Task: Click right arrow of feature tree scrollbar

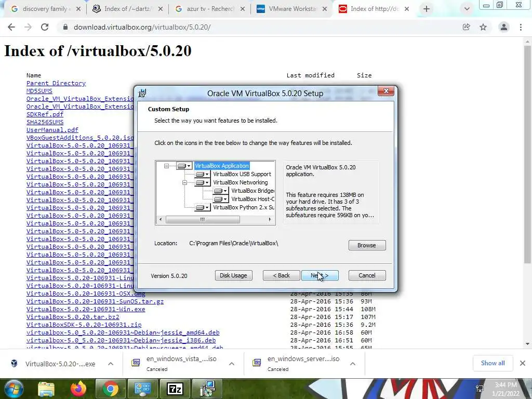Action: click(x=270, y=220)
